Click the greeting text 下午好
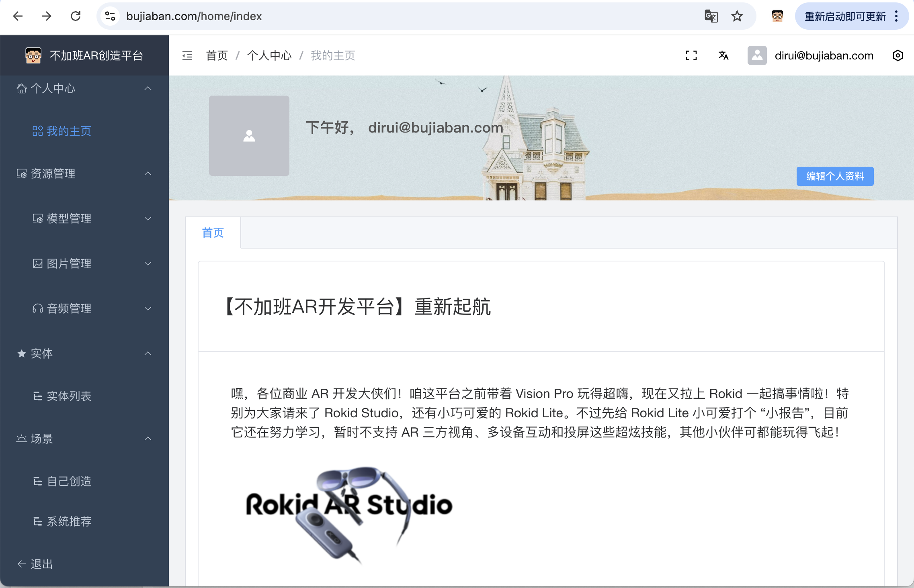Screen dimensions: 914x588 point(330,128)
